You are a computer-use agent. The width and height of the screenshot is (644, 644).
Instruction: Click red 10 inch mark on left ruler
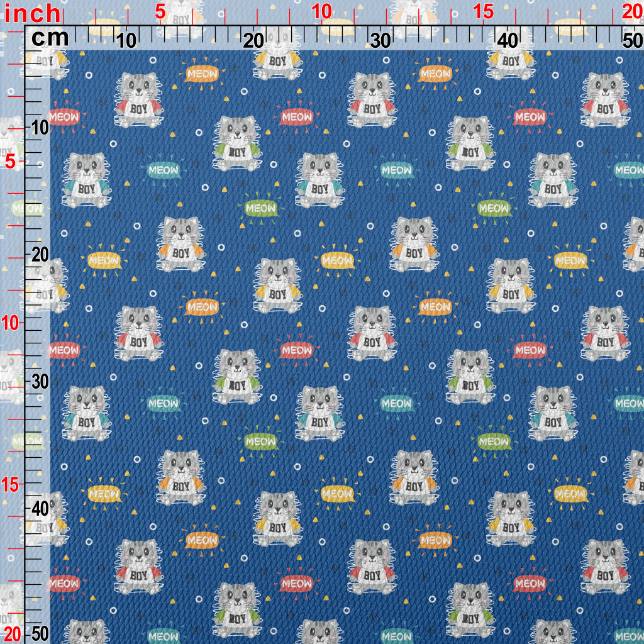10,323
